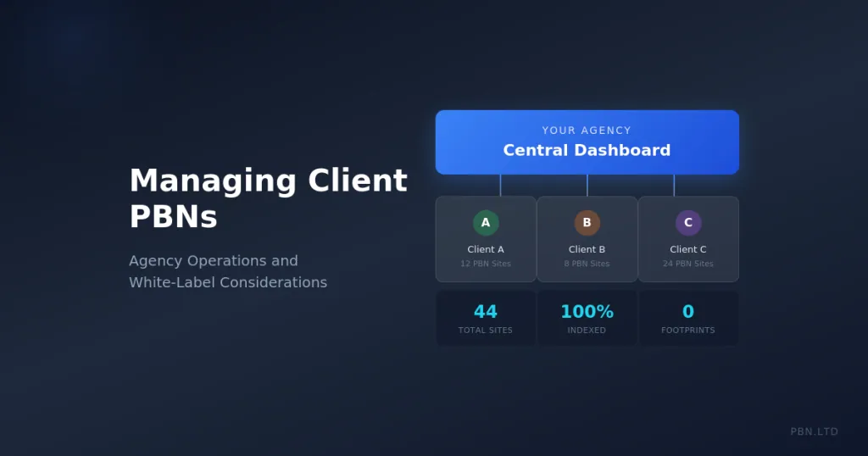Click the purple Client C avatar circle
The height and width of the screenshot is (456, 868).
[x=688, y=222]
